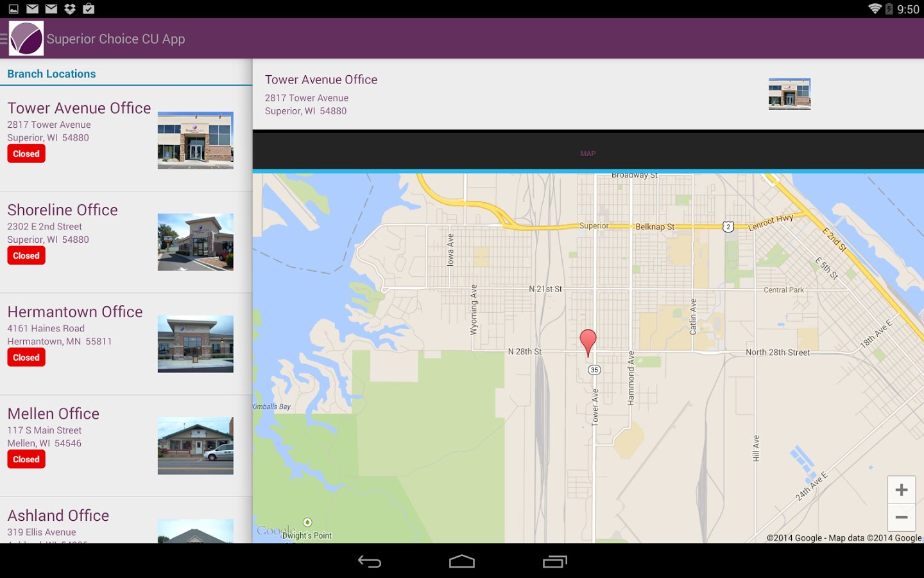Tap the Lenroot Hwy map label
The image size is (924, 578).
click(771, 222)
